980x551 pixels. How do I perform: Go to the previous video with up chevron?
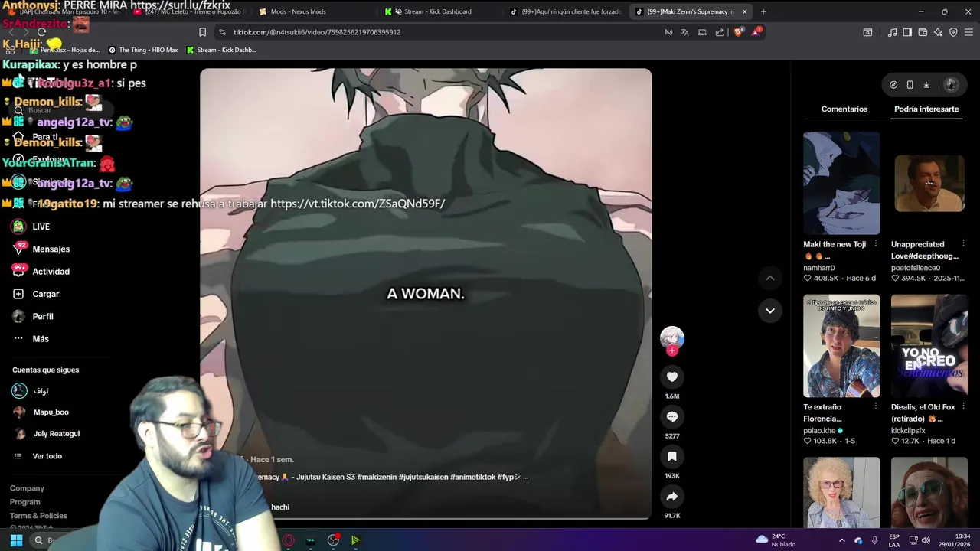click(770, 278)
